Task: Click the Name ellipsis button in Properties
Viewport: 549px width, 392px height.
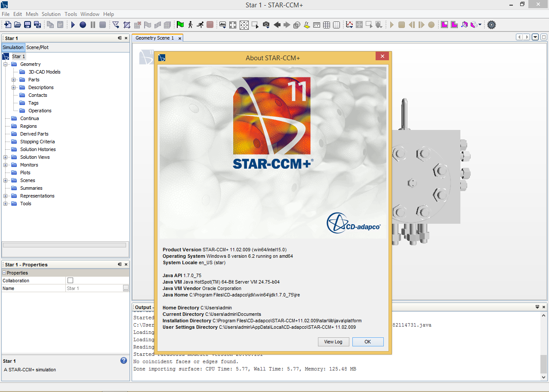Action: 126,288
